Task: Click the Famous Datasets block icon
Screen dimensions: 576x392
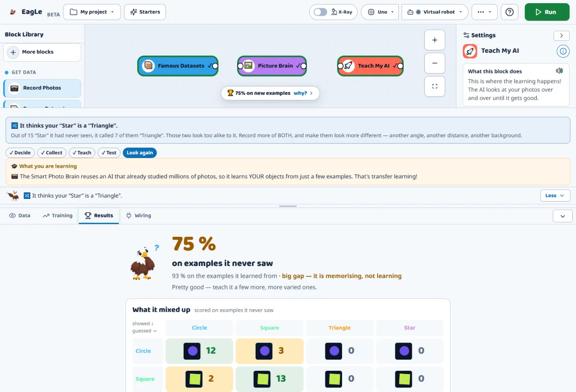Action: [x=148, y=66]
